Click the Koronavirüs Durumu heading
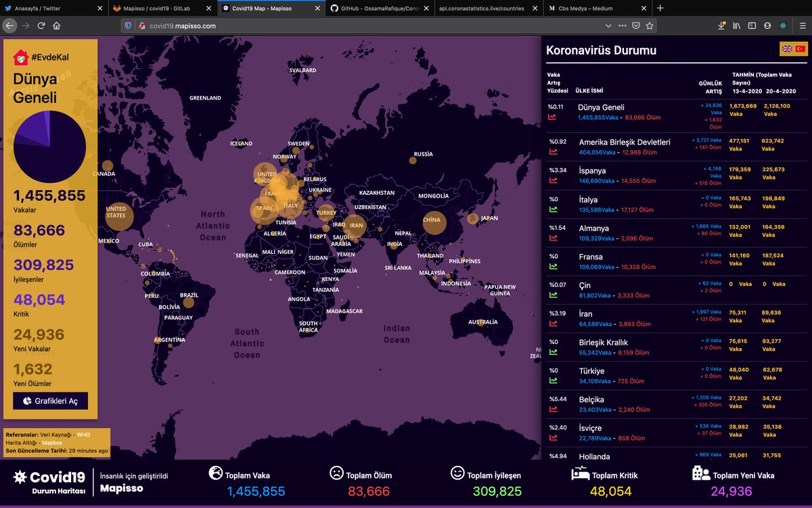This screenshot has width=812, height=508. coord(601,50)
